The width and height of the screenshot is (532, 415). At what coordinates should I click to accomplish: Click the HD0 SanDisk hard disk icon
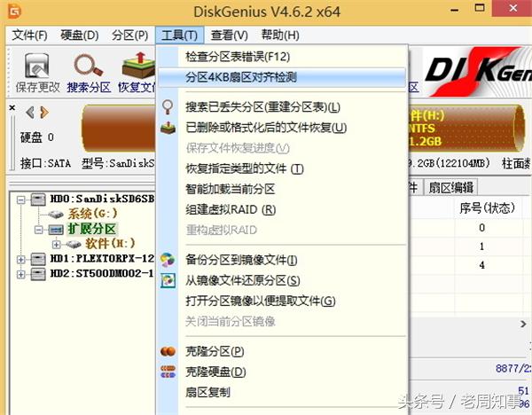(x=38, y=200)
